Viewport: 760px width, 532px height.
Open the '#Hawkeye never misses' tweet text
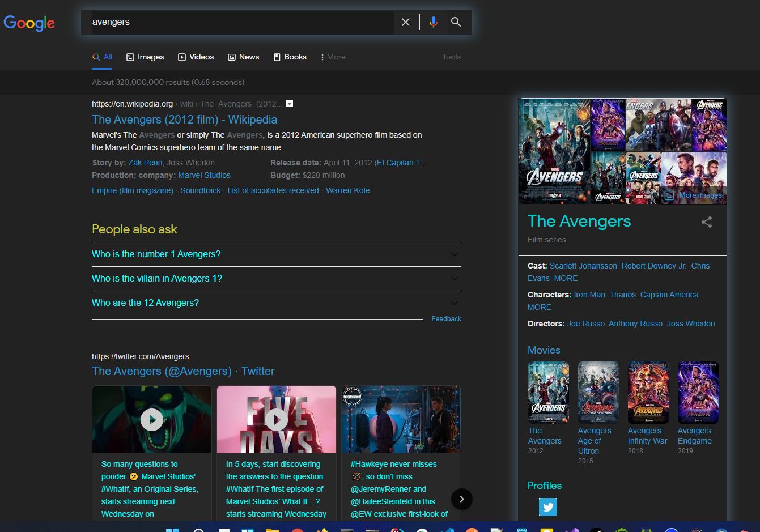tap(399, 489)
